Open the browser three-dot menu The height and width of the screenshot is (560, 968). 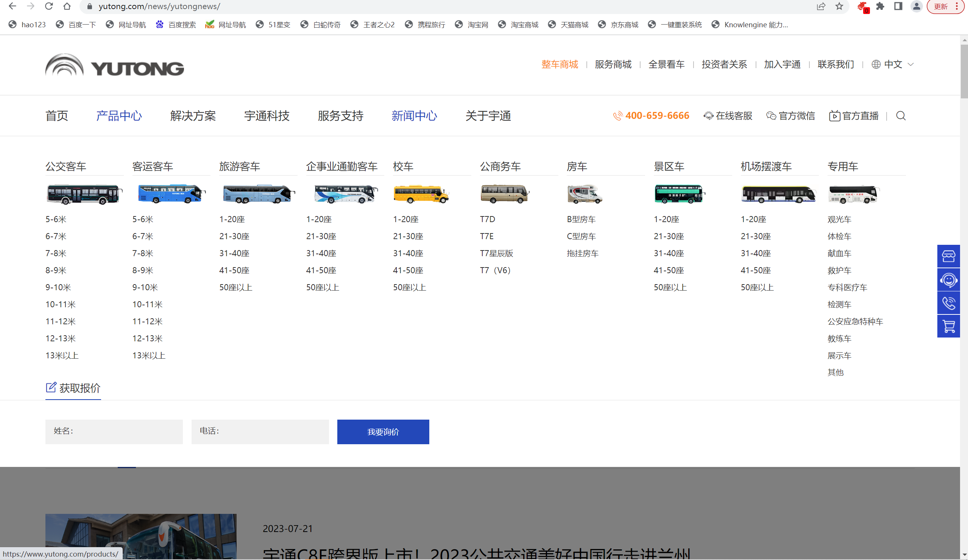(x=957, y=6)
